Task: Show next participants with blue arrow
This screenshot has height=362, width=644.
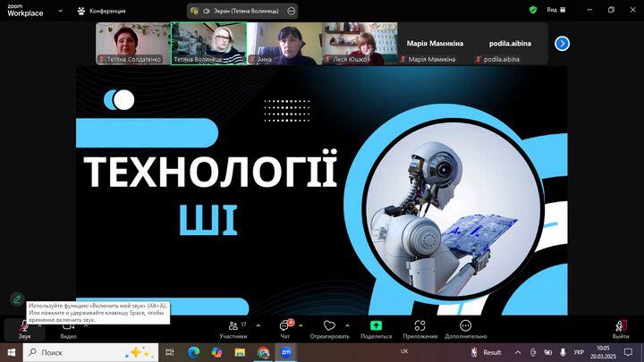Action: point(562,44)
